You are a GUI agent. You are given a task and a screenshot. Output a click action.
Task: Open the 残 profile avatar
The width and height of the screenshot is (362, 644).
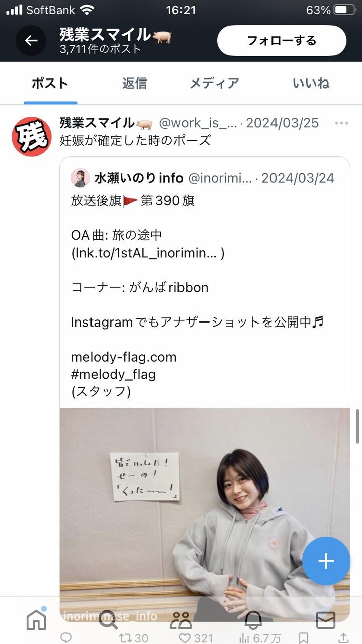[x=31, y=136]
